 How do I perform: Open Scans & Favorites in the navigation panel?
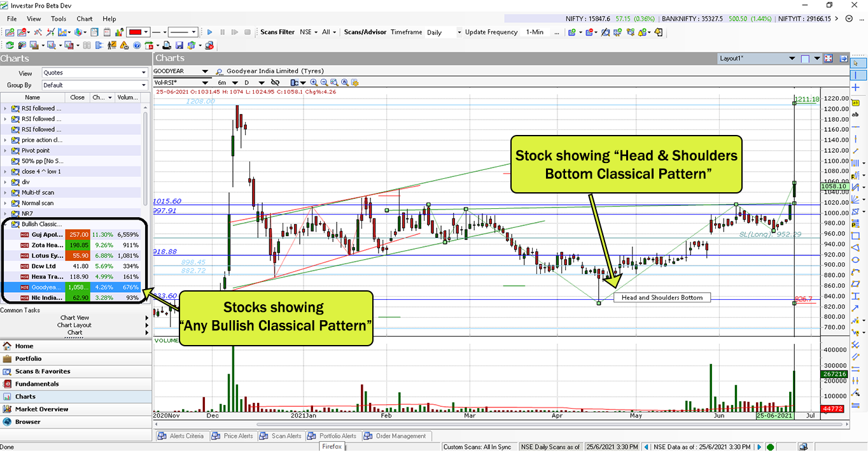(x=43, y=371)
